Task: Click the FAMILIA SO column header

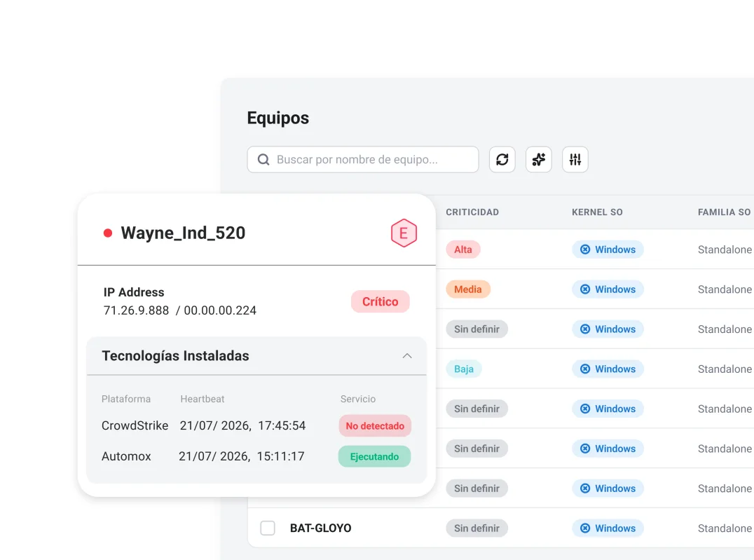Action: 724,212
